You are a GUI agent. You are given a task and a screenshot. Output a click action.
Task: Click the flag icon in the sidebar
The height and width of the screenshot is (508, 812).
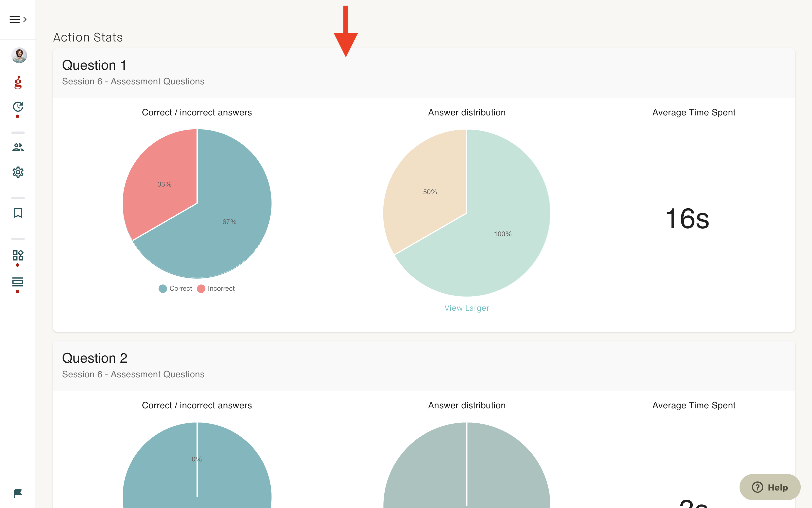[x=18, y=493]
